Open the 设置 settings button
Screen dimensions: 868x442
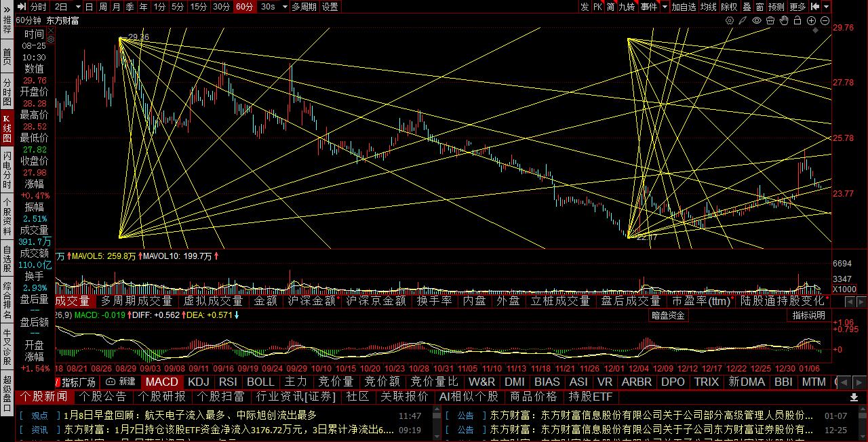(330, 7)
